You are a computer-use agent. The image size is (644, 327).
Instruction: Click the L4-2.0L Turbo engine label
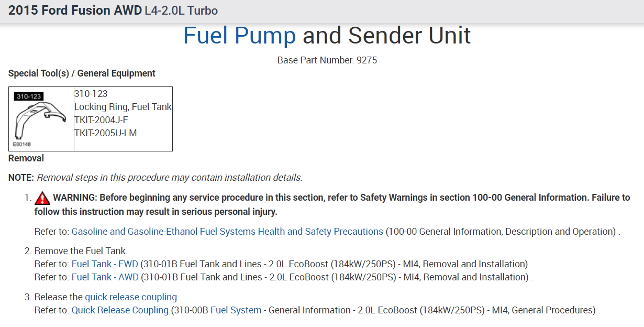coord(181,10)
